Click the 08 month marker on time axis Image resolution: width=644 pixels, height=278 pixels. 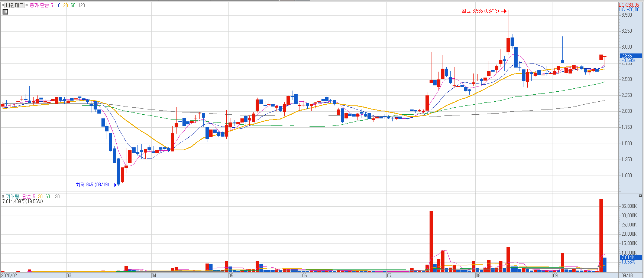pyautogui.click(x=478, y=275)
